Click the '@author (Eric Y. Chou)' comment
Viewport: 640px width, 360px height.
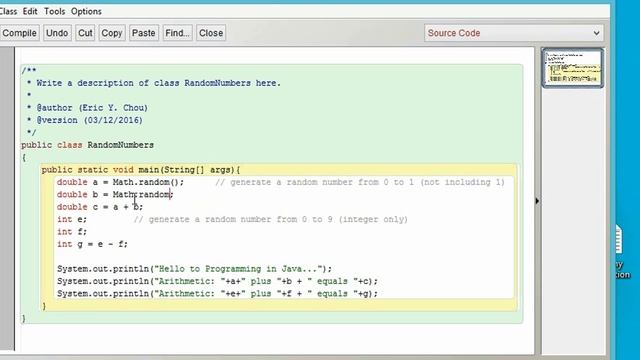coord(92,108)
